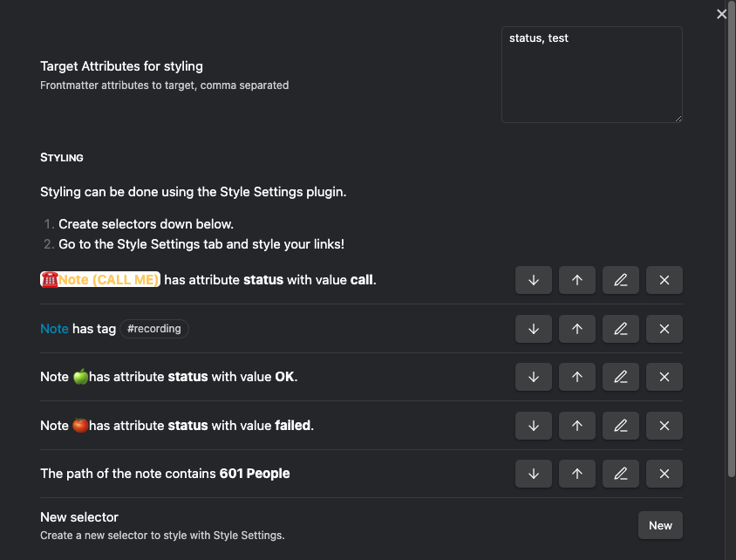Image resolution: width=736 pixels, height=560 pixels.
Task: Delete the 601 People path selector
Action: [664, 474]
